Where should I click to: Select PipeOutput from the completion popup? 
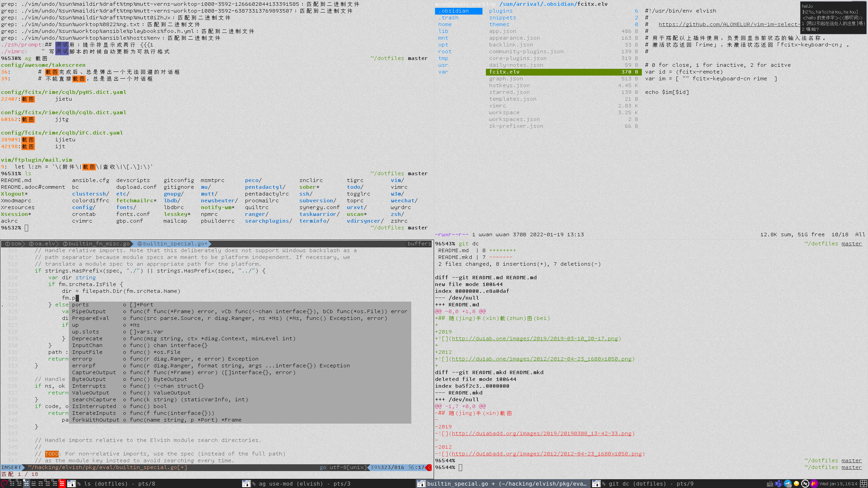(x=89, y=311)
